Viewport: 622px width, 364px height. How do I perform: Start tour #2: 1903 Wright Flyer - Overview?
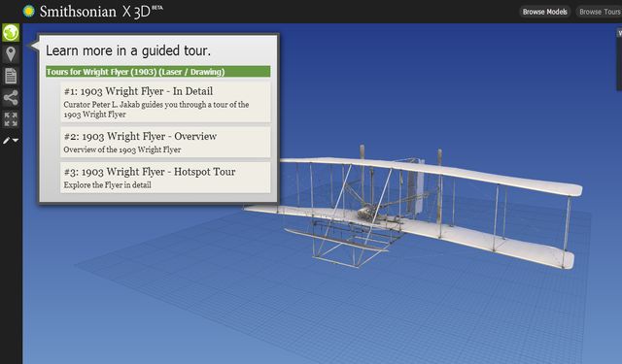[x=165, y=142]
